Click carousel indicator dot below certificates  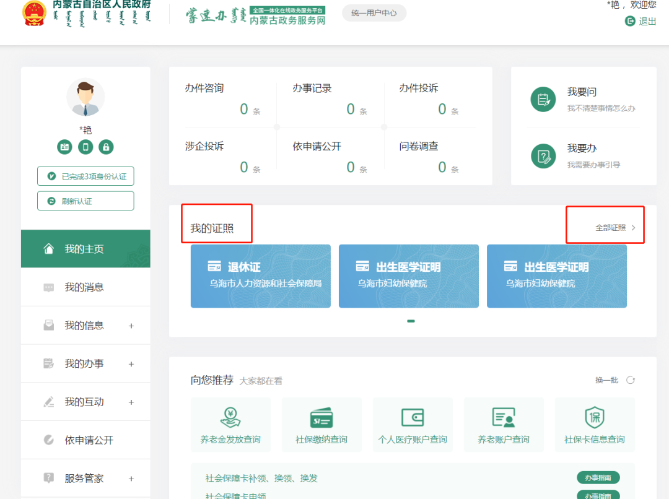pyautogui.click(x=411, y=321)
